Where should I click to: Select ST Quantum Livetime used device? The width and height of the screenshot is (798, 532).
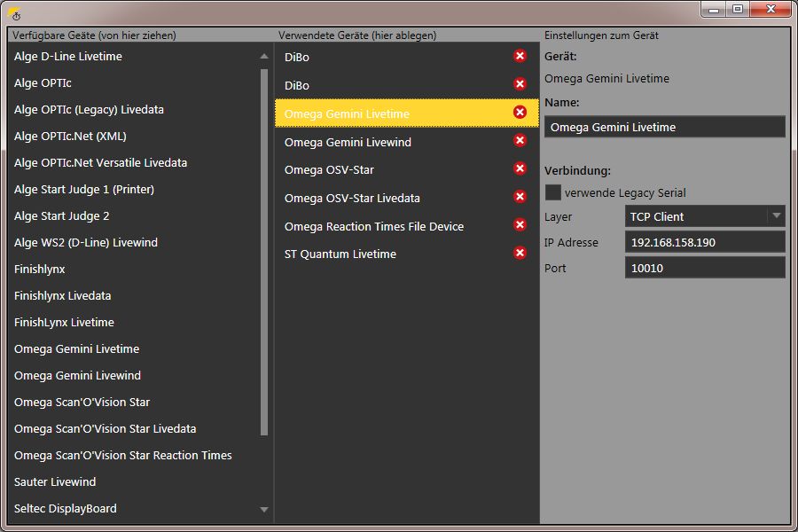tap(407, 254)
